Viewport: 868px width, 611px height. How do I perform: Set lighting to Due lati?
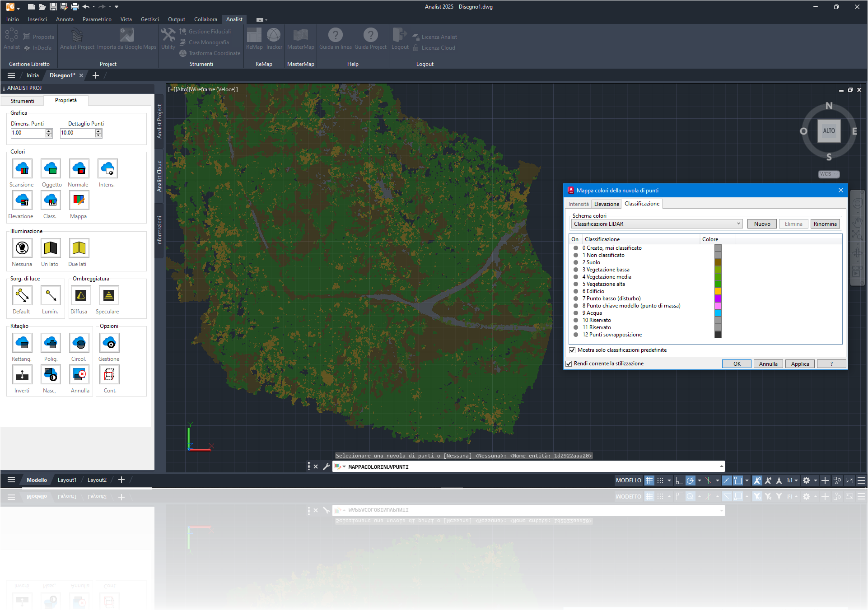pyautogui.click(x=79, y=248)
